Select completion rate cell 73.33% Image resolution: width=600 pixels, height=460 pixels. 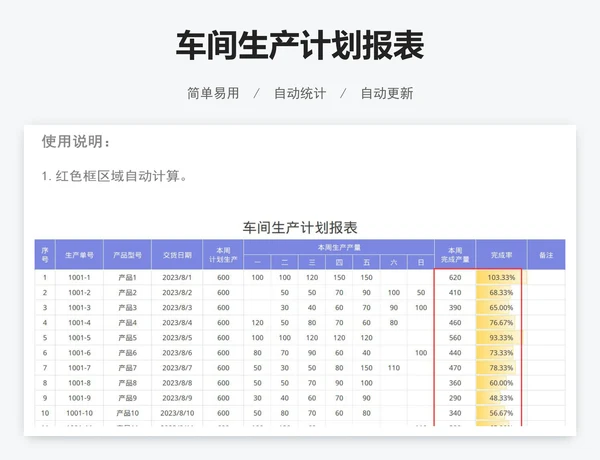[501, 353]
